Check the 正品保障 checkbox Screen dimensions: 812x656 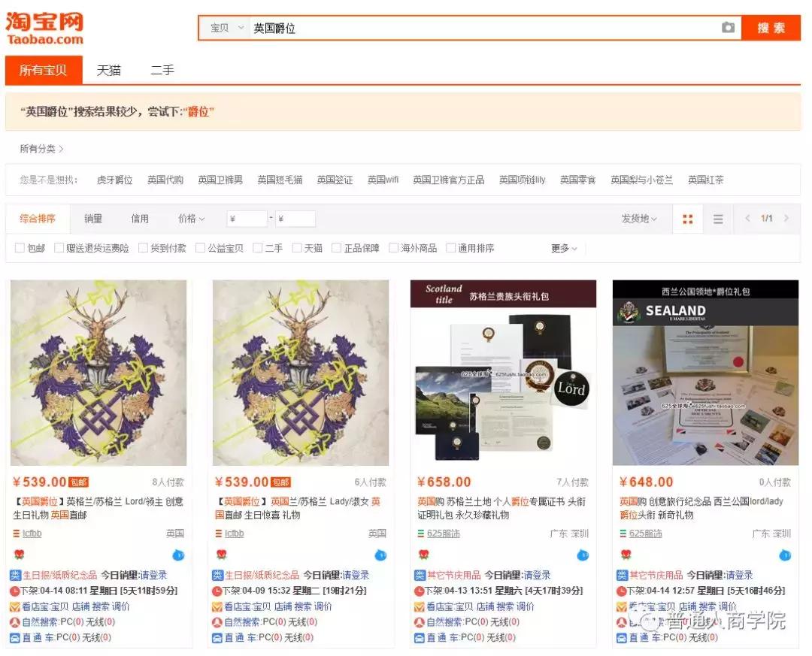click(336, 248)
